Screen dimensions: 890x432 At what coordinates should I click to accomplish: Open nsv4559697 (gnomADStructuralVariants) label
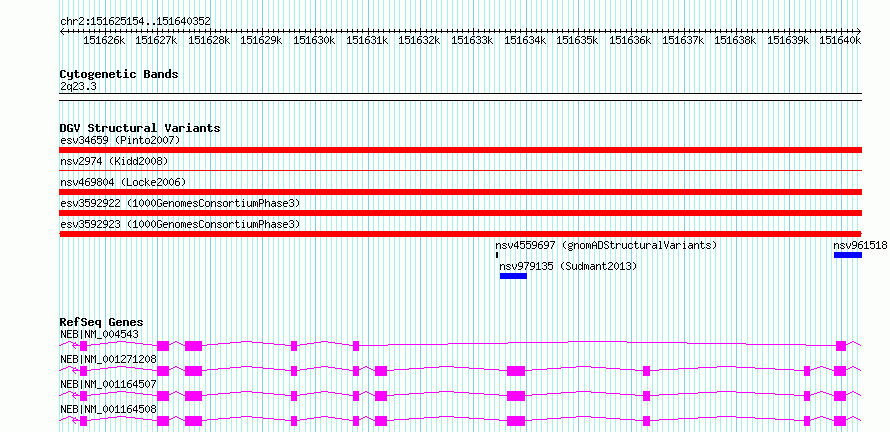click(x=606, y=245)
